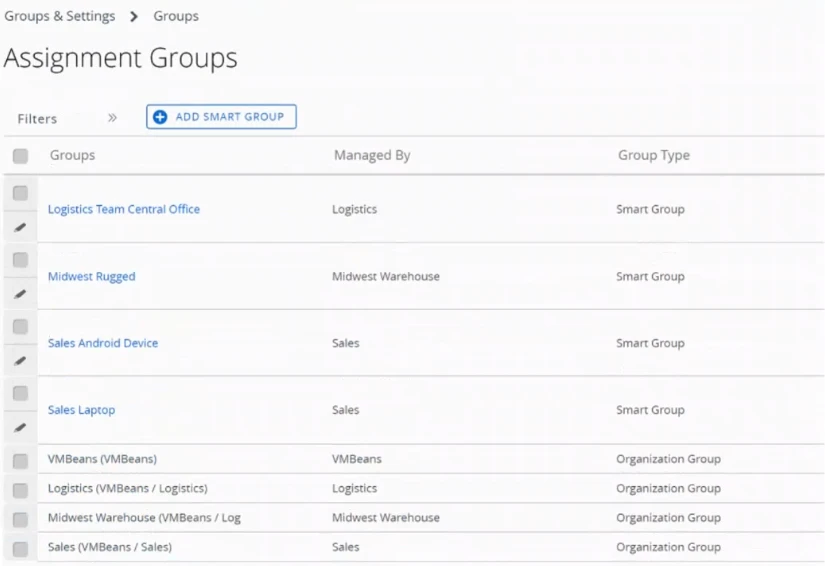Screen dimensions: 825x566
Task: Open the Logistics Team Central Office link
Action: (x=124, y=209)
